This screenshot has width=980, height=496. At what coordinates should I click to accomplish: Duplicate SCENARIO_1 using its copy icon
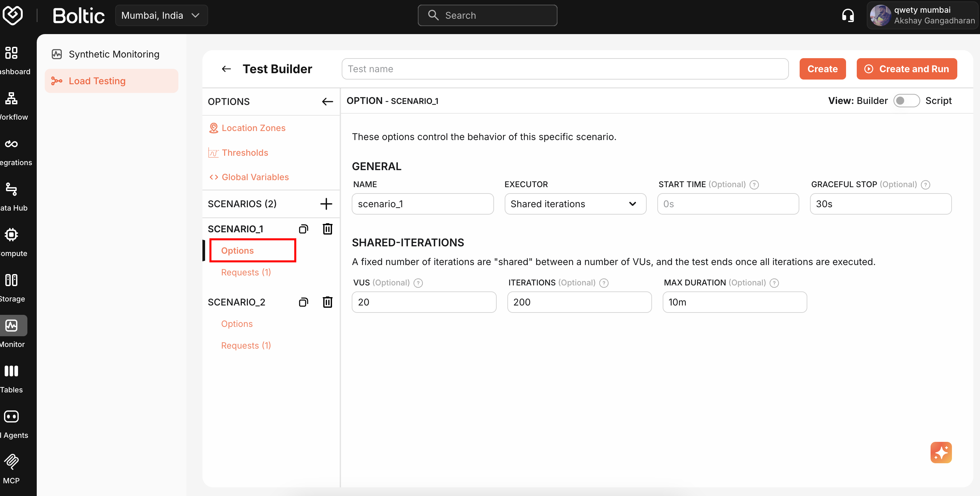(x=303, y=229)
